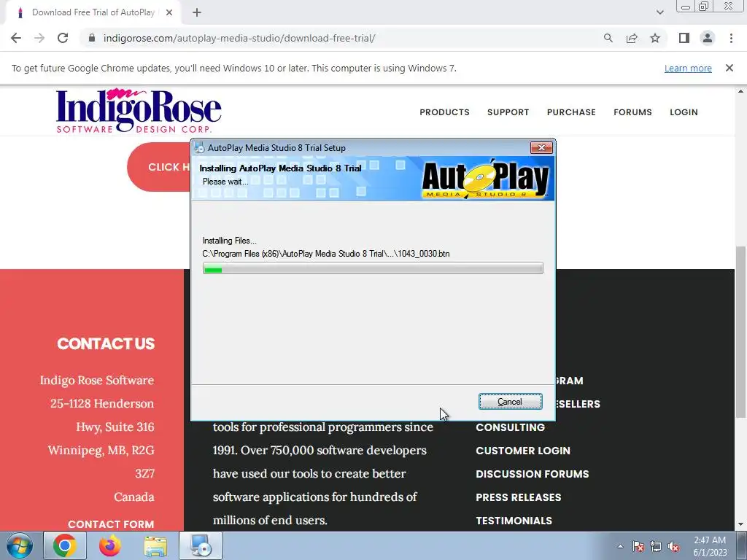This screenshot has height=560, width=747.
Task: Click the AutoPlay Setup title bar icon
Action: (x=200, y=147)
